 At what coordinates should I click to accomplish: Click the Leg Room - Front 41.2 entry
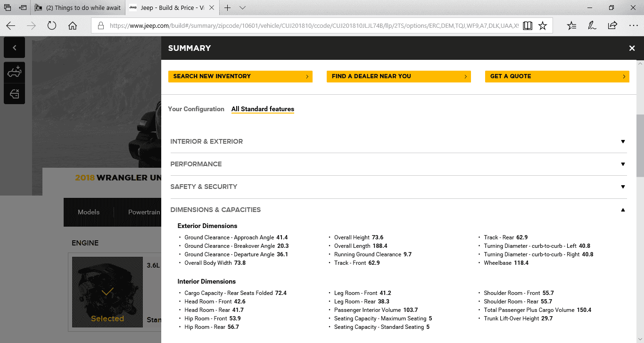tap(363, 293)
